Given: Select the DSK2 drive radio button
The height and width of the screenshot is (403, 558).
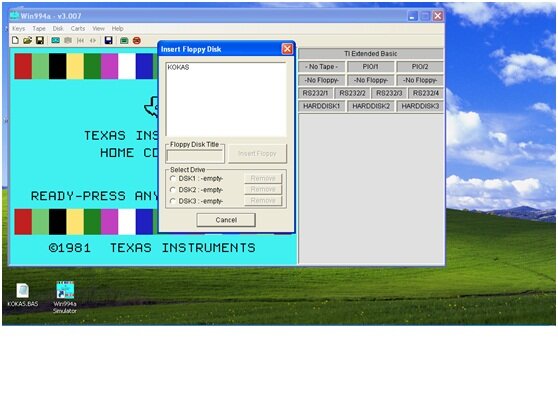Looking at the screenshot, I should tap(173, 190).
